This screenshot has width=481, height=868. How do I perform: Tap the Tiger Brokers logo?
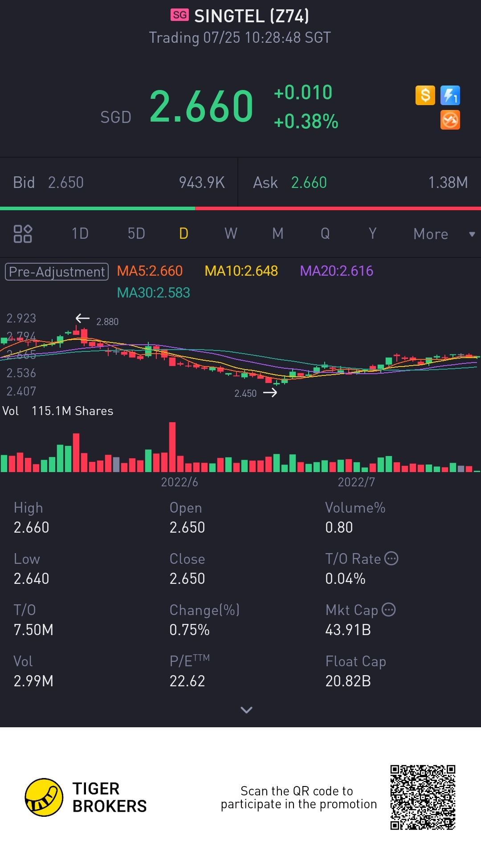pyautogui.click(x=86, y=797)
